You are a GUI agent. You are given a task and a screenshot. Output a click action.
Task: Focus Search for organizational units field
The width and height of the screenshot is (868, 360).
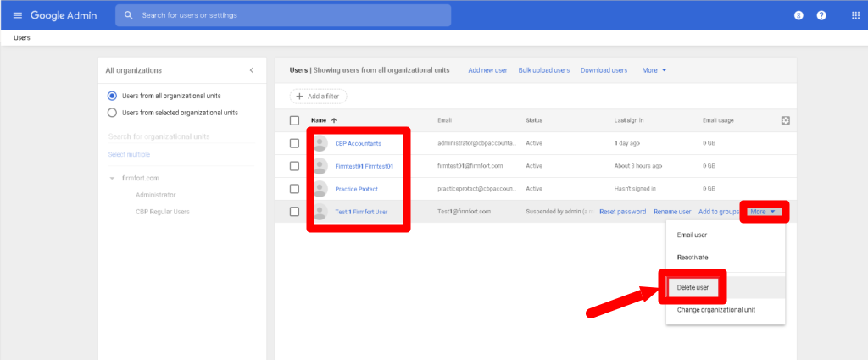click(181, 136)
